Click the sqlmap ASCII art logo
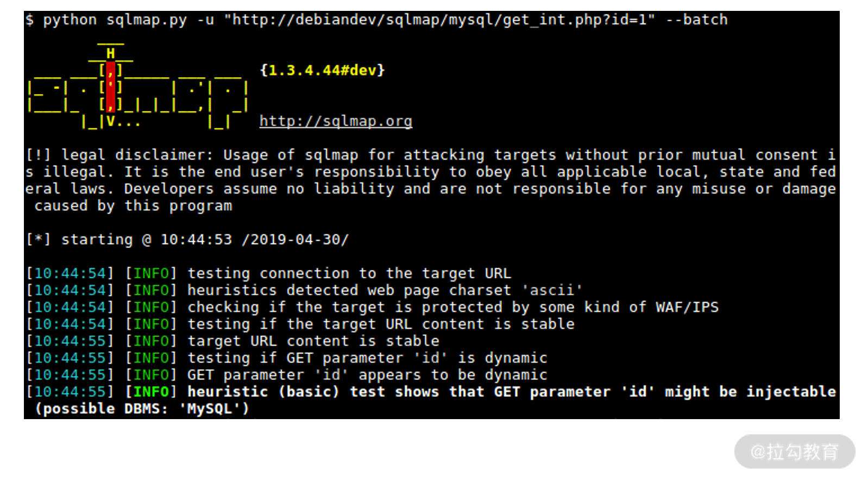Screen dimensions: 868x480 (139, 85)
